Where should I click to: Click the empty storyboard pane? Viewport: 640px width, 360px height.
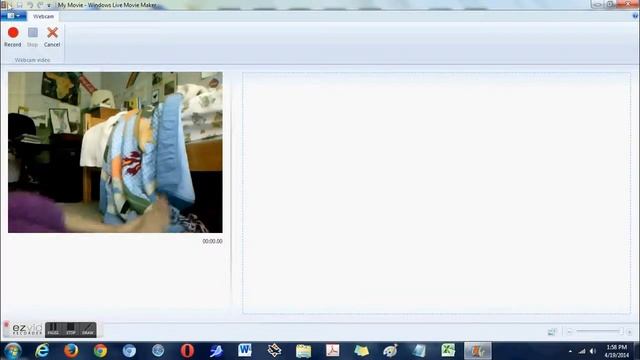pyautogui.click(x=436, y=193)
